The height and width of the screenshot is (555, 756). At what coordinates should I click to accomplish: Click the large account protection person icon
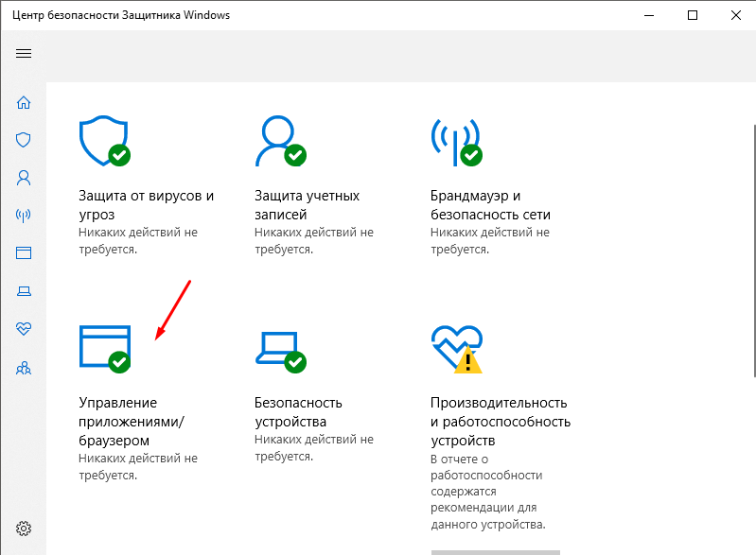coord(280,141)
